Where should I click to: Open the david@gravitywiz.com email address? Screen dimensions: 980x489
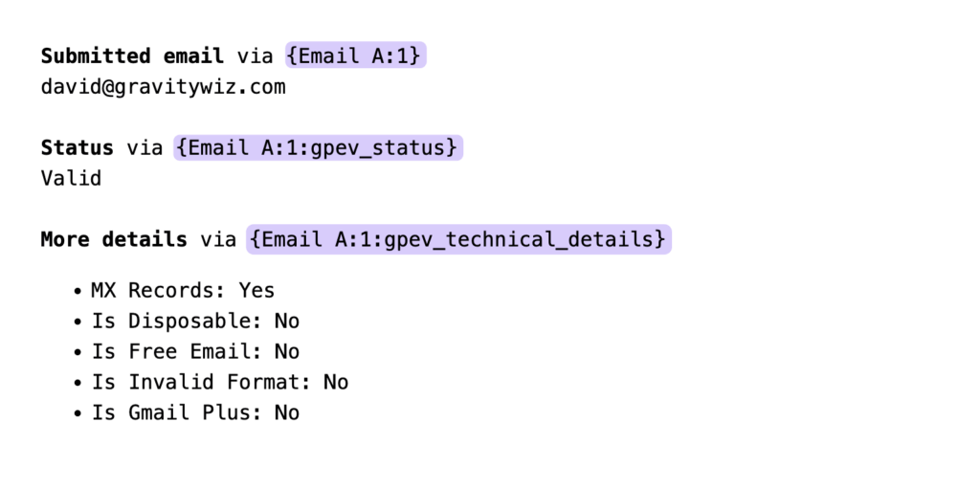pos(163,87)
